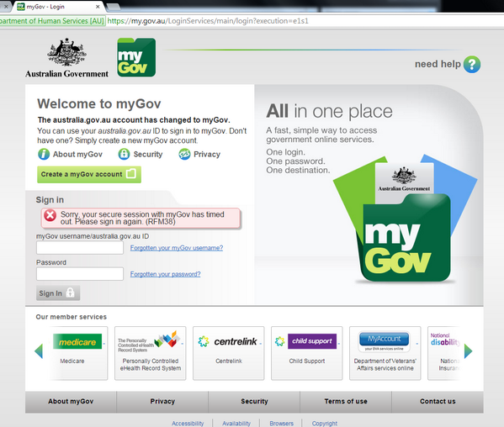Viewport: 504px width, 427px height.
Task: Open the Child Support service card
Action: point(306,353)
